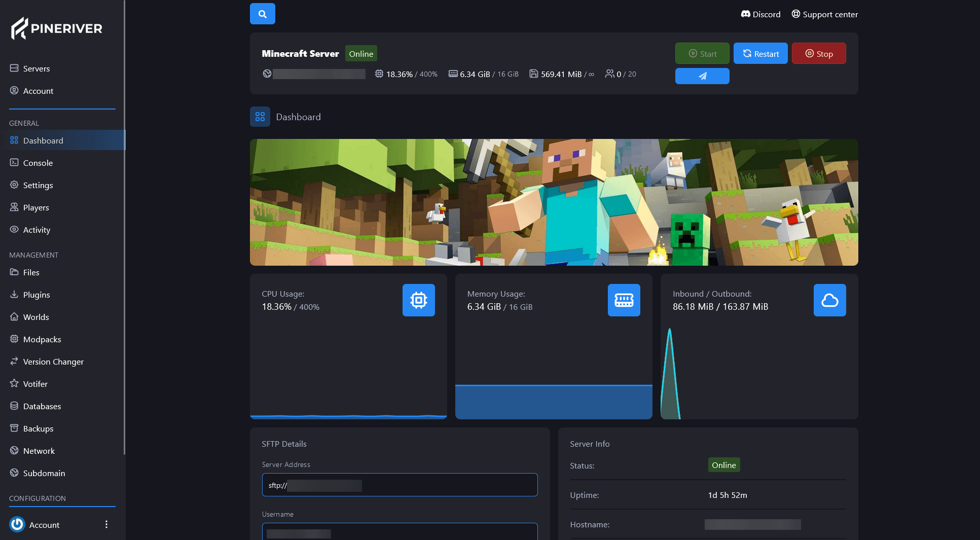Open the Support center link
Image resolution: width=980 pixels, height=540 pixels.
825,14
